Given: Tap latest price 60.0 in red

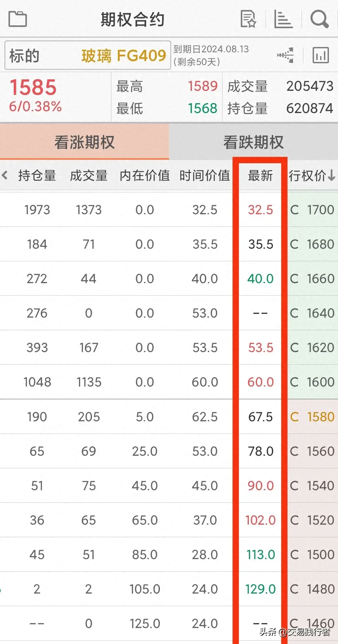Looking at the screenshot, I should [260, 382].
